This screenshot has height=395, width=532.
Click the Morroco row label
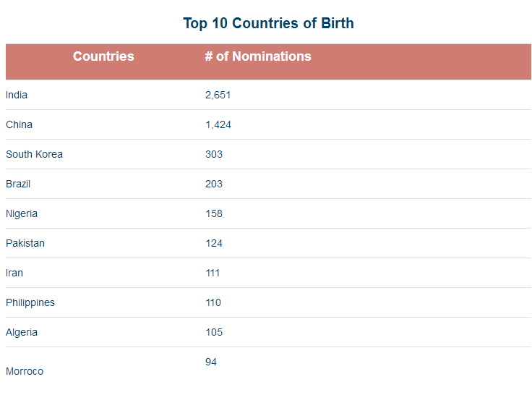click(x=25, y=371)
